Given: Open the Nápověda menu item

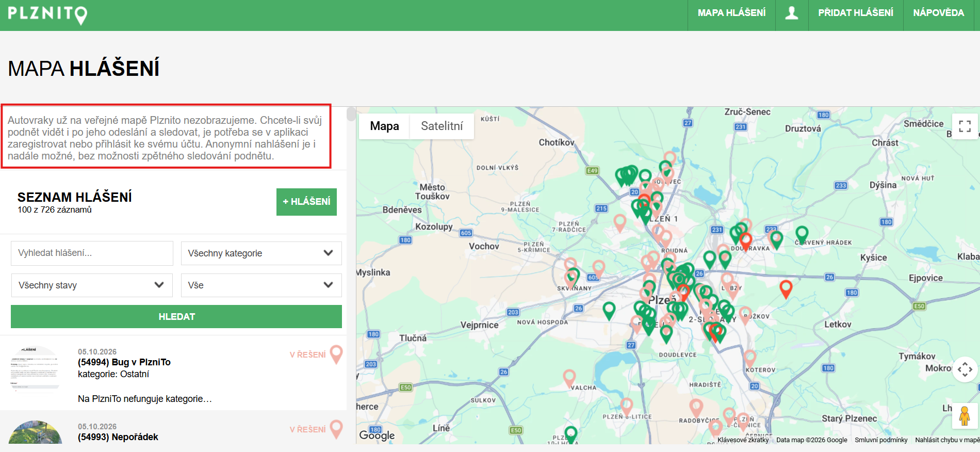Looking at the screenshot, I should pyautogui.click(x=938, y=13).
